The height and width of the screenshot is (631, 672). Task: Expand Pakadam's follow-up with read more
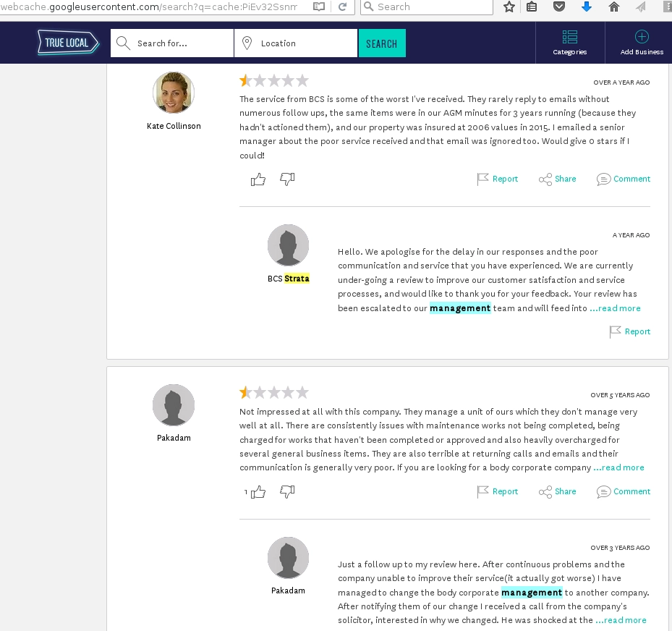coord(621,620)
